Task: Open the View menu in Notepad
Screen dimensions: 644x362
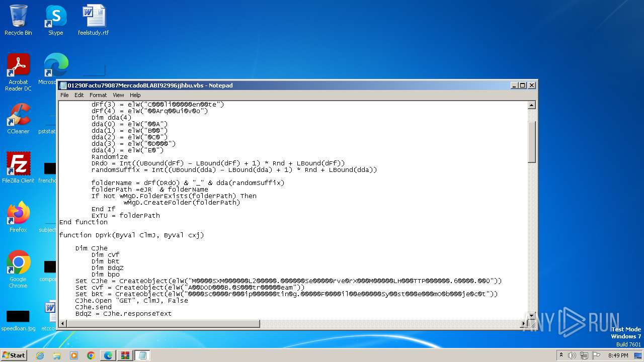Action: [118, 95]
